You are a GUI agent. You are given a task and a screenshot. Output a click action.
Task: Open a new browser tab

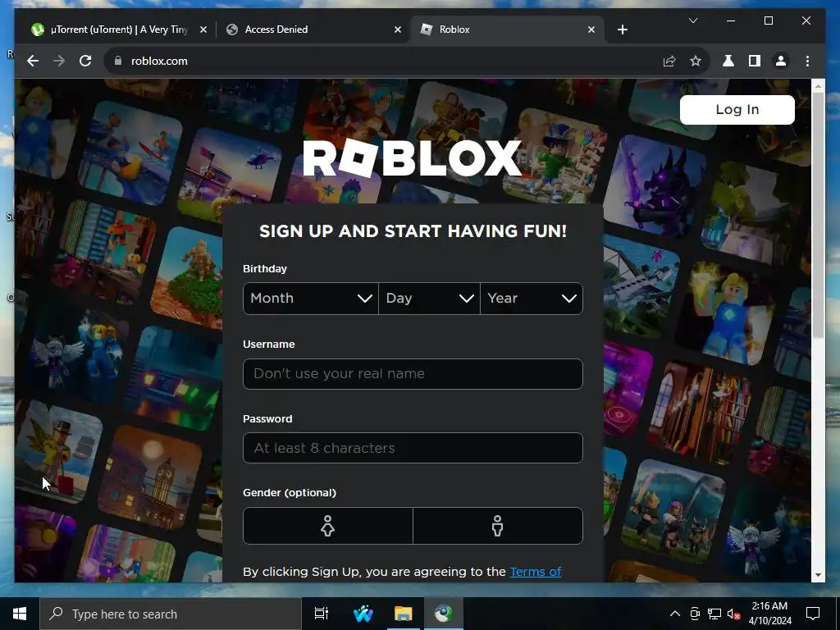623,30
